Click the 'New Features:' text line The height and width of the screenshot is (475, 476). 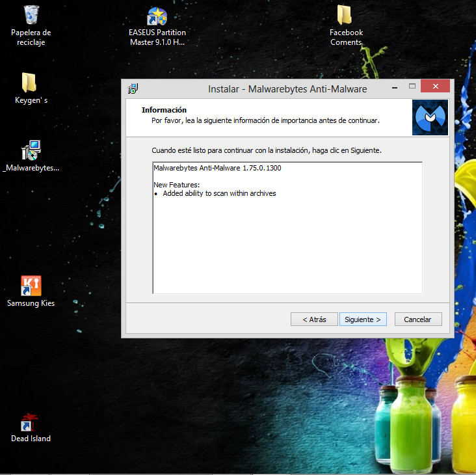coord(177,185)
